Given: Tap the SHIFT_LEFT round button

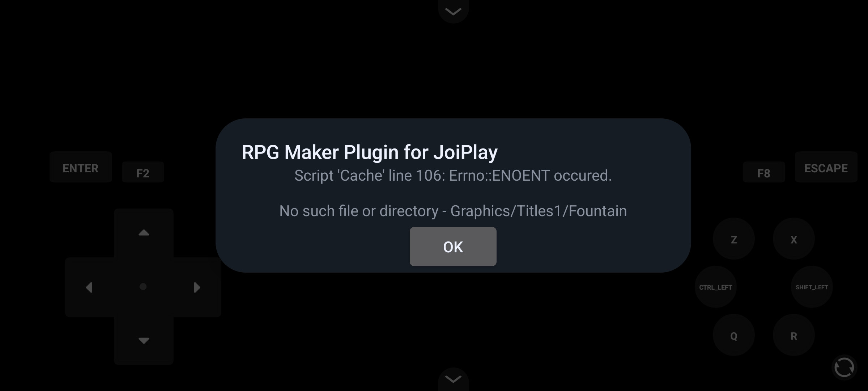Looking at the screenshot, I should click(x=812, y=287).
